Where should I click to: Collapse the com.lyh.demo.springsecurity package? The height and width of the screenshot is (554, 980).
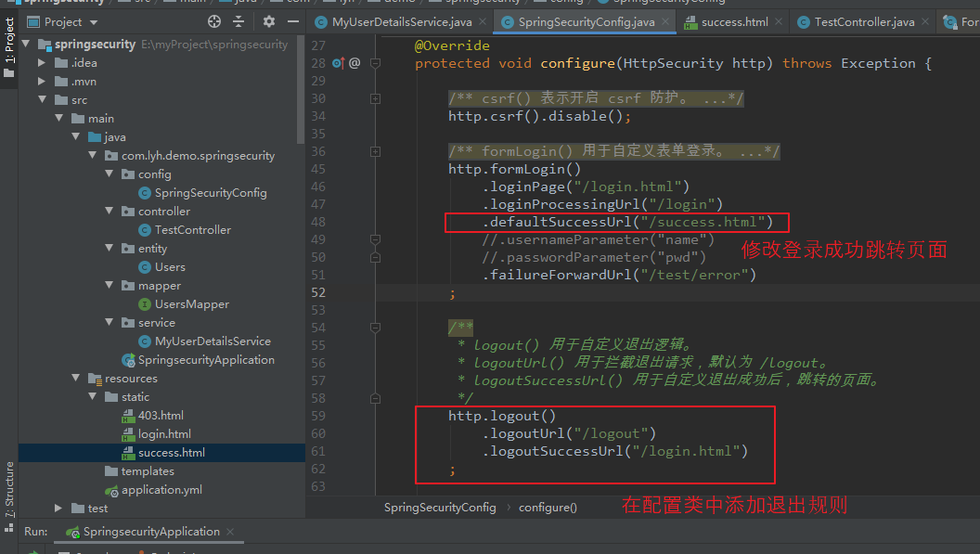pos(93,155)
